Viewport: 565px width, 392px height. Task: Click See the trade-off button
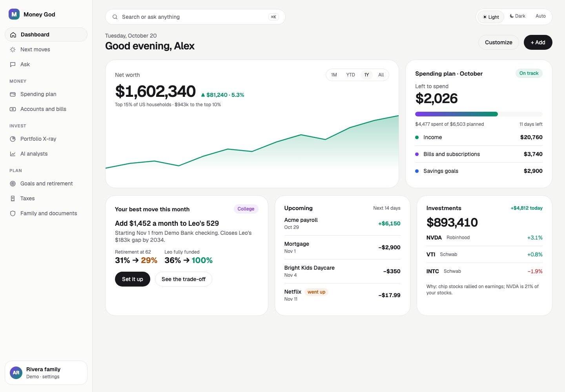tap(184, 279)
